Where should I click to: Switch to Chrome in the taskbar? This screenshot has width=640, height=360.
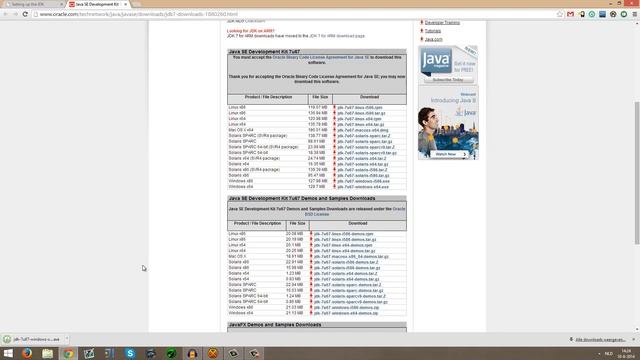[x=68, y=353]
